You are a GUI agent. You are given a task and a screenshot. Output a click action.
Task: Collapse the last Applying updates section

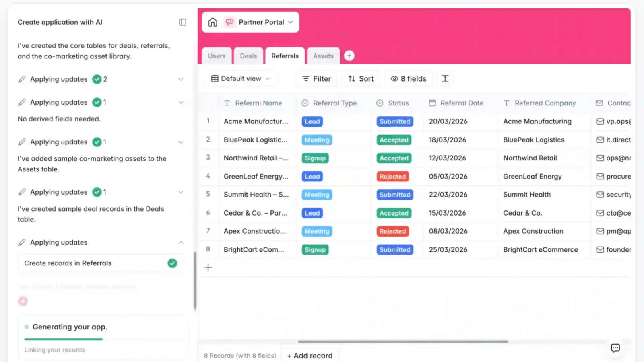tap(181, 242)
